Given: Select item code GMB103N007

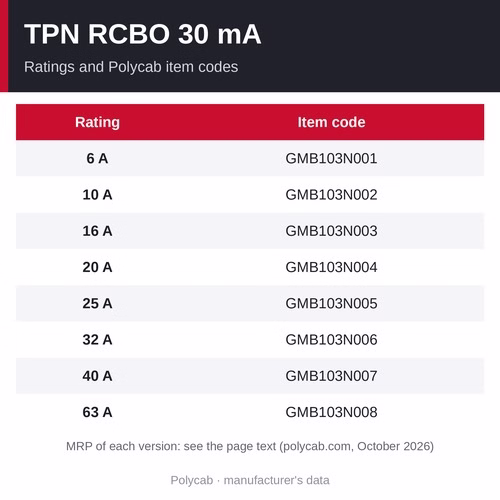Looking at the screenshot, I should click(x=331, y=376).
